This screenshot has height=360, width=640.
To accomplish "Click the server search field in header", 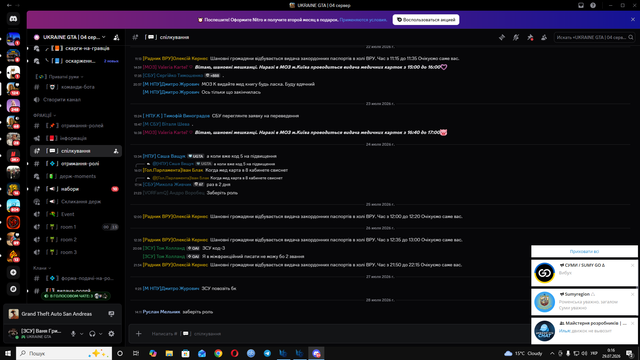I will tap(594, 37).
